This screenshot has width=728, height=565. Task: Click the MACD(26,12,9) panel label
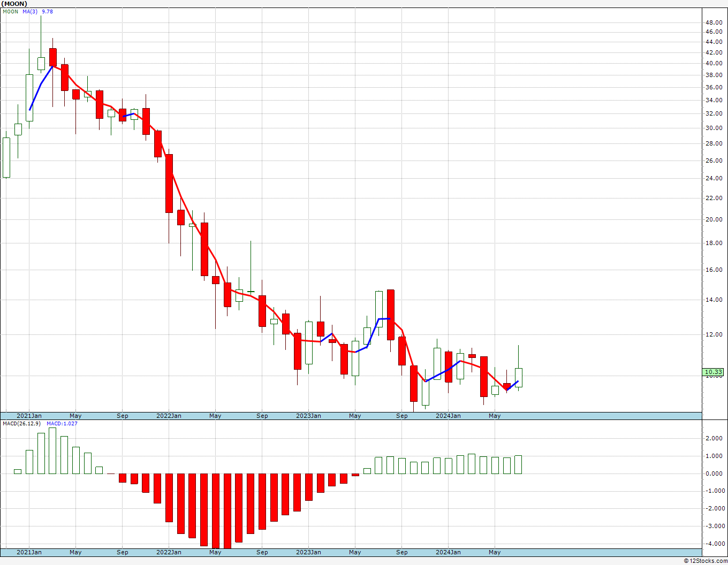pos(22,423)
